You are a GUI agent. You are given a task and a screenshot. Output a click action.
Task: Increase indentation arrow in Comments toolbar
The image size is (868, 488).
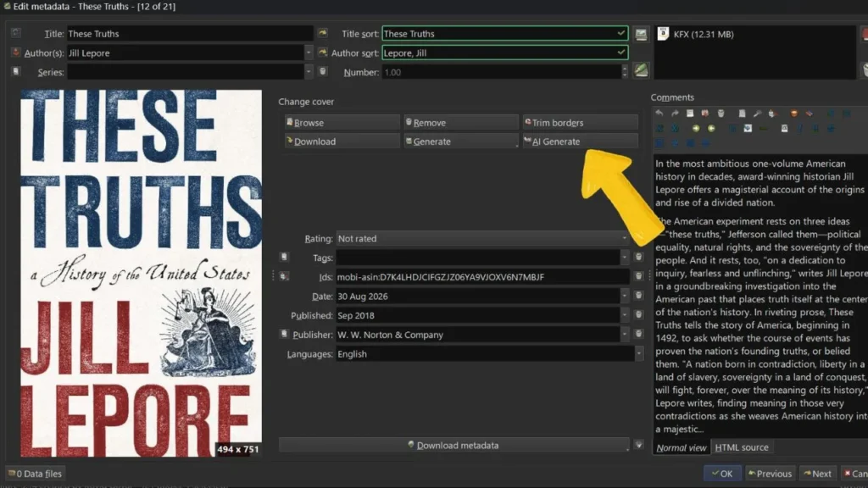pos(696,129)
